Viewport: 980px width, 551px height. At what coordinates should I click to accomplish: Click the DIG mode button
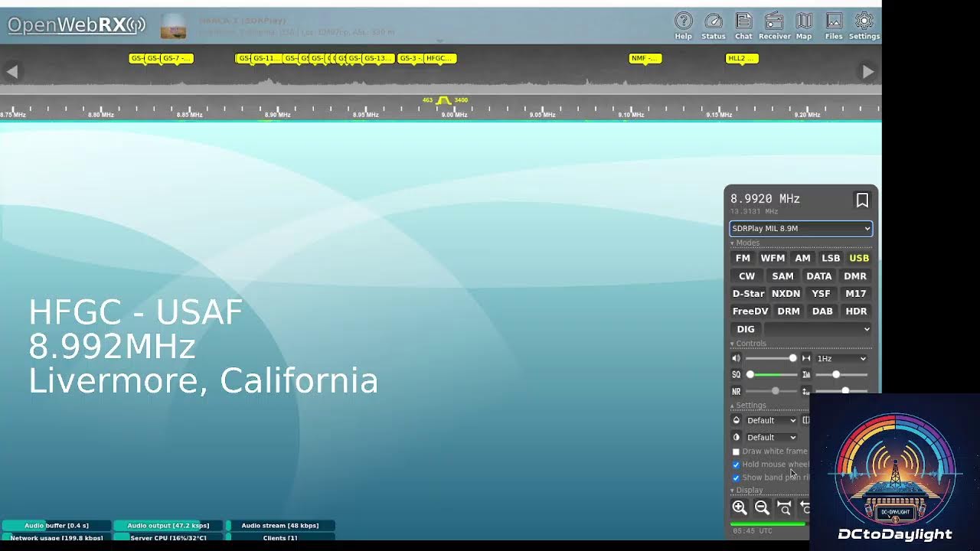coord(746,329)
